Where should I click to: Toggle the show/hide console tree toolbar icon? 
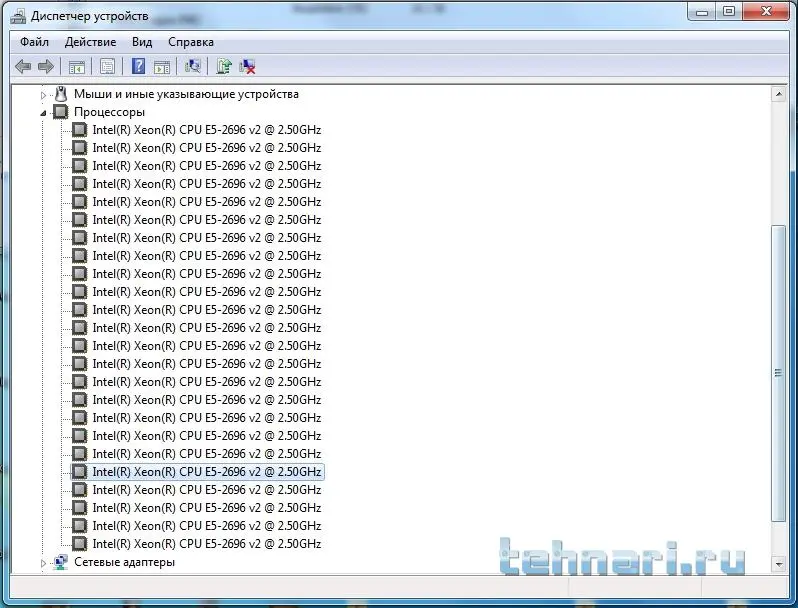(77, 67)
